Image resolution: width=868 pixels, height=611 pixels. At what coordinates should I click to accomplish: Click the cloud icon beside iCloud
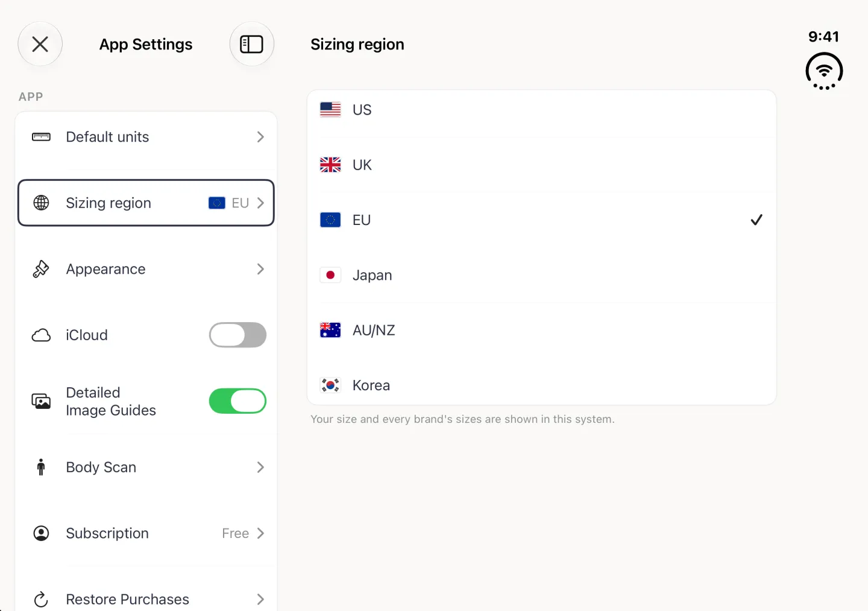point(41,335)
